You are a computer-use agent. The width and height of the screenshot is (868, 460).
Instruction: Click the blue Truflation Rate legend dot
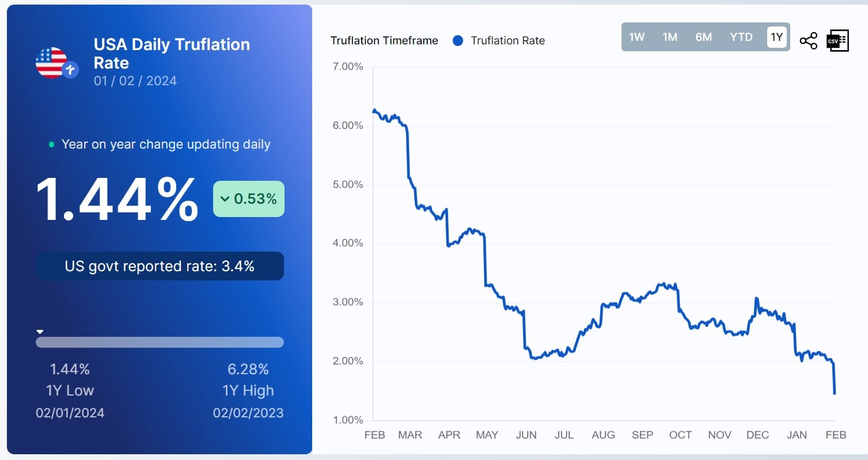[x=457, y=40]
